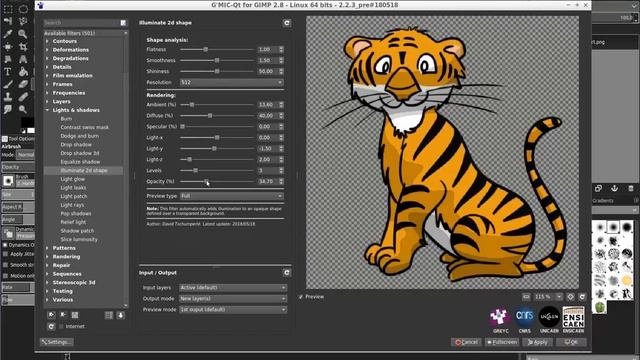Open the Output mode dropdown
The width and height of the screenshot is (640, 360).
(233, 299)
